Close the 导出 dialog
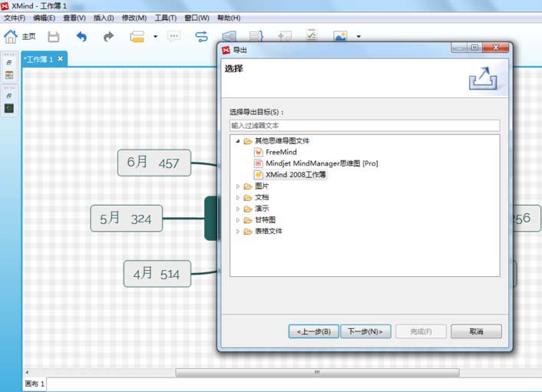542x392 pixels. click(496, 48)
